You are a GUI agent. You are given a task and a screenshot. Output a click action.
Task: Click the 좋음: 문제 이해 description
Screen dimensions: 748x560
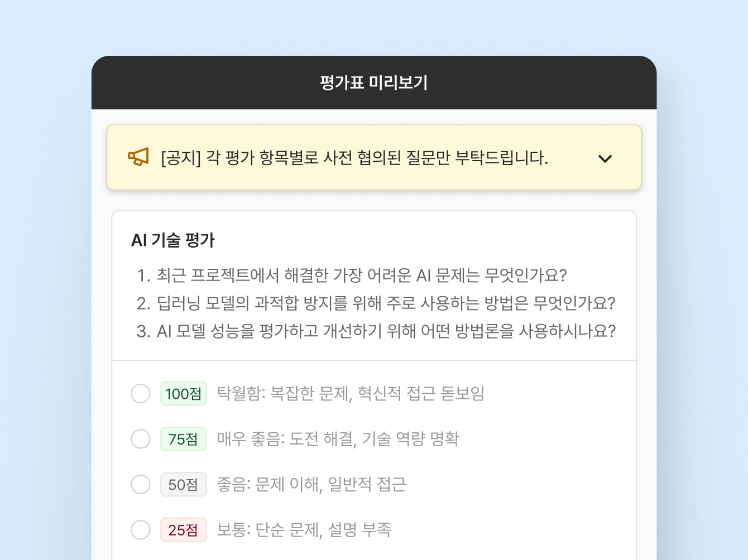[311, 484]
